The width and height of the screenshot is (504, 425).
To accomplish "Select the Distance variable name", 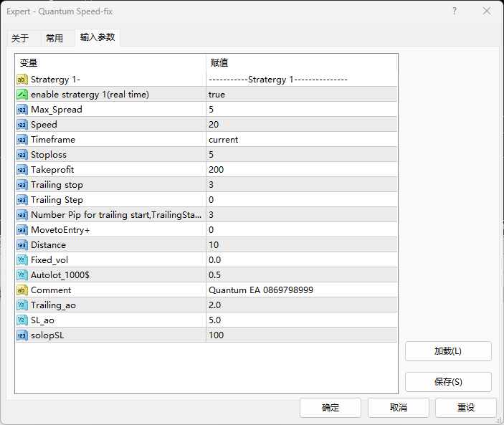I will pyautogui.click(x=48, y=245).
